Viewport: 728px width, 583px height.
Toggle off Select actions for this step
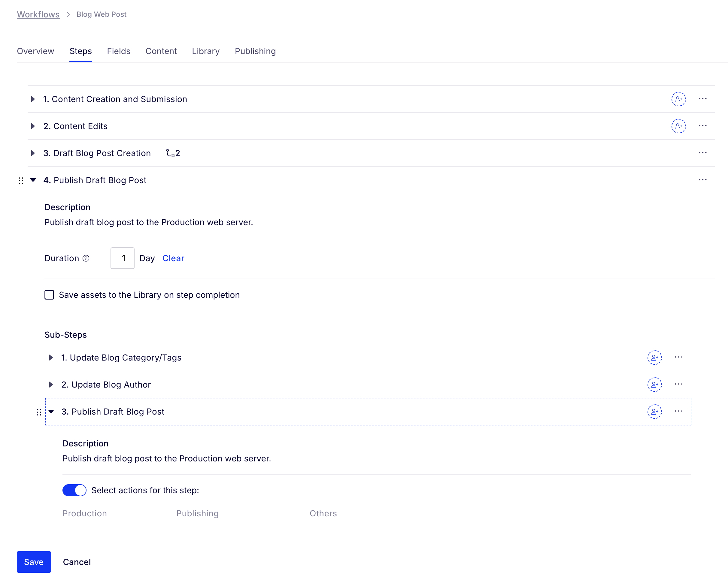tap(74, 490)
